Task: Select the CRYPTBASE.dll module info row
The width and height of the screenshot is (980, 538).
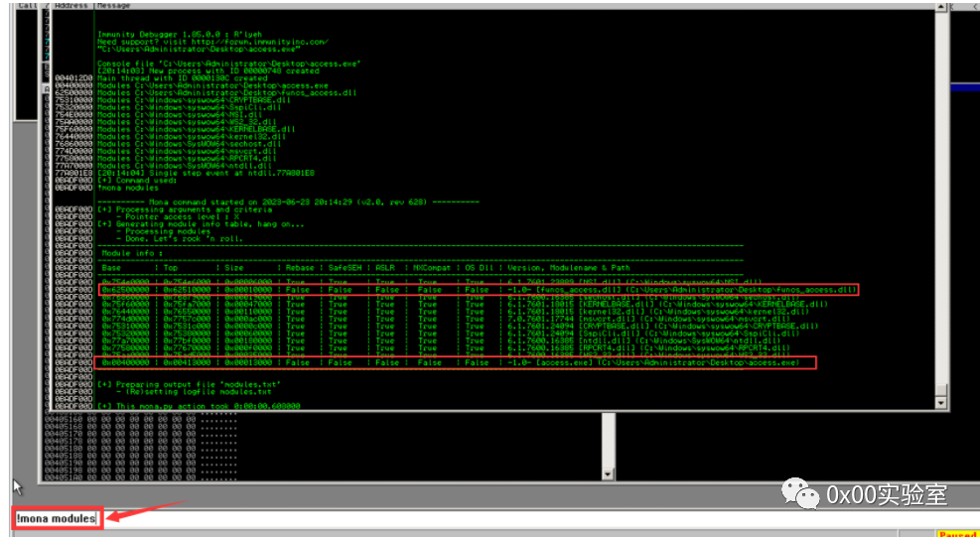Action: click(460, 327)
